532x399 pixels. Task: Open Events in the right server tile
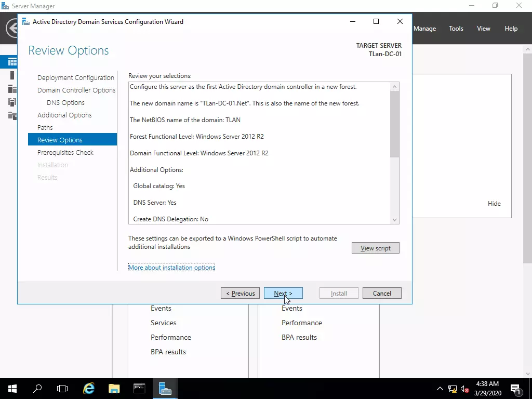pos(292,308)
